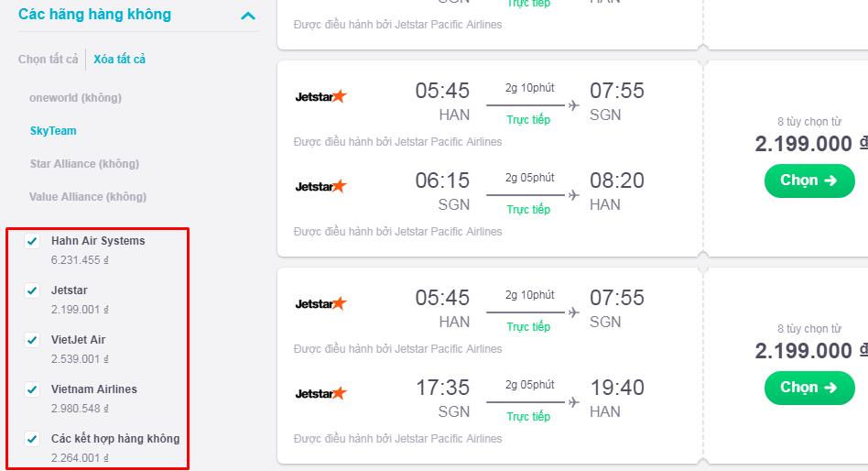
Task: Uncheck the Hahn Air Systems checkbox
Action: coord(33,241)
